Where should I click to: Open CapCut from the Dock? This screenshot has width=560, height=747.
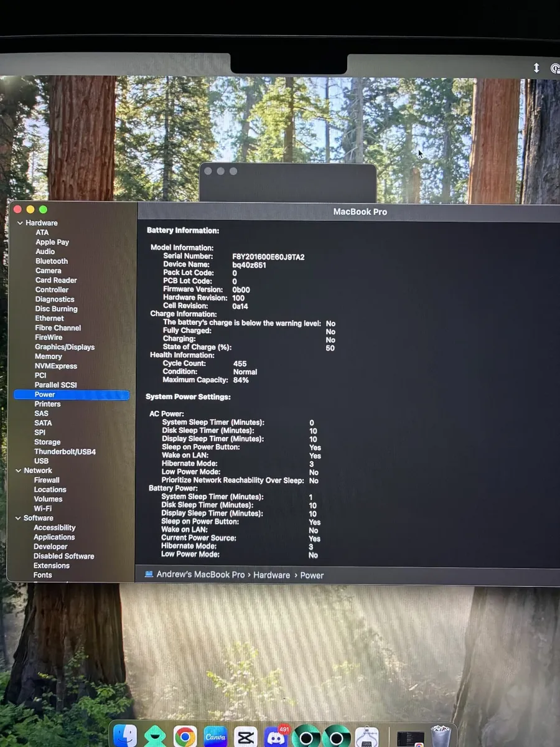(x=246, y=738)
